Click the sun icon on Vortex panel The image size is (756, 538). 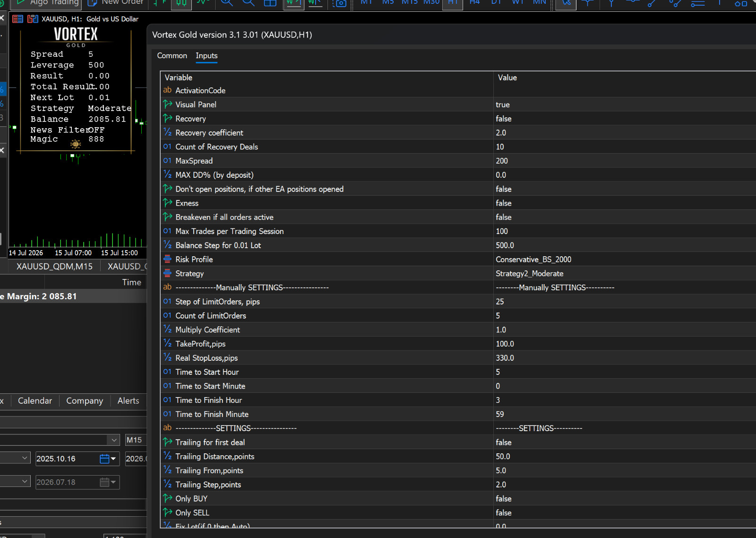(75, 144)
